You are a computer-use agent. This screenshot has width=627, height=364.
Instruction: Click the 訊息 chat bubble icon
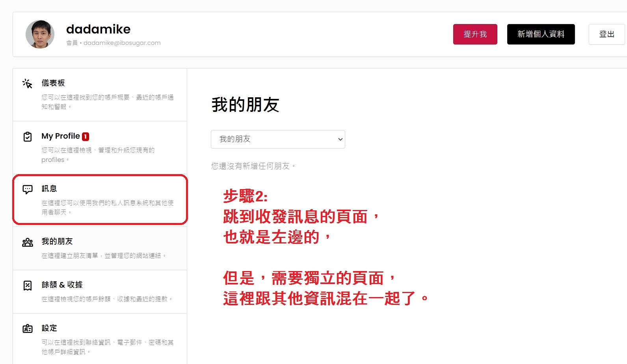click(x=28, y=189)
